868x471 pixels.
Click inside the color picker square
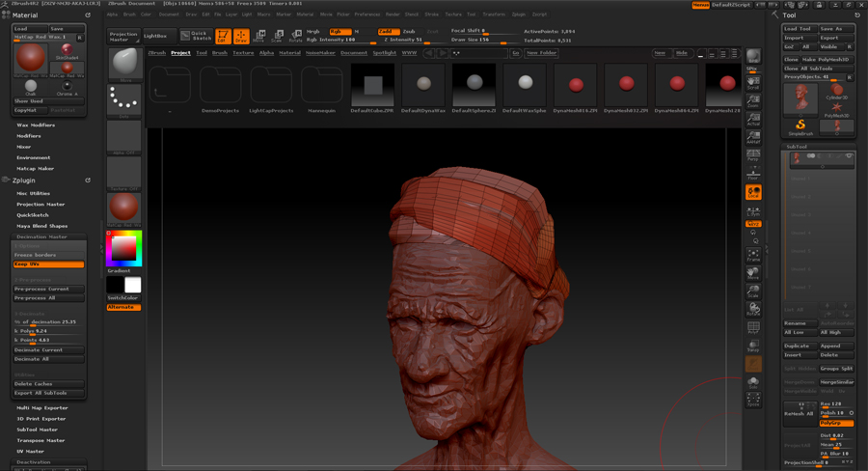[124, 248]
